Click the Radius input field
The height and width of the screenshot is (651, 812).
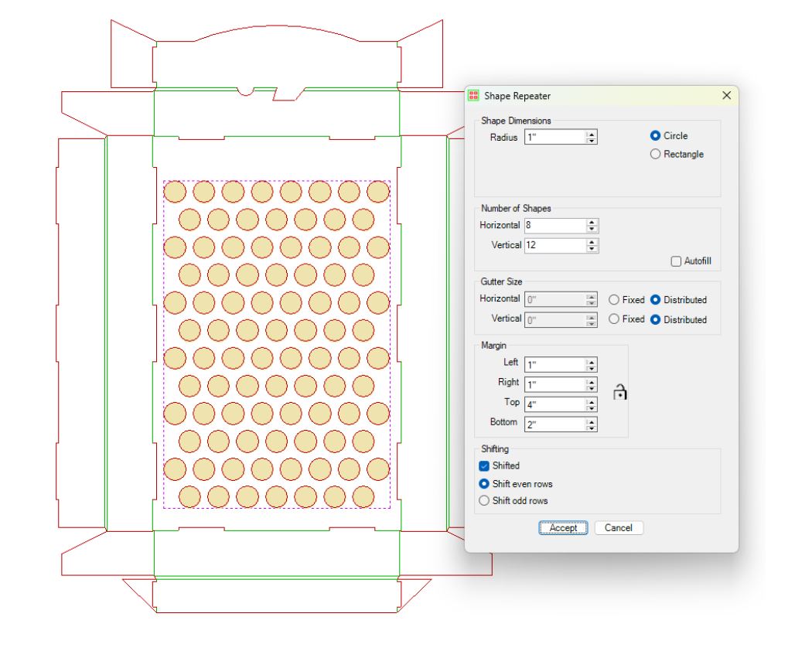click(551, 136)
